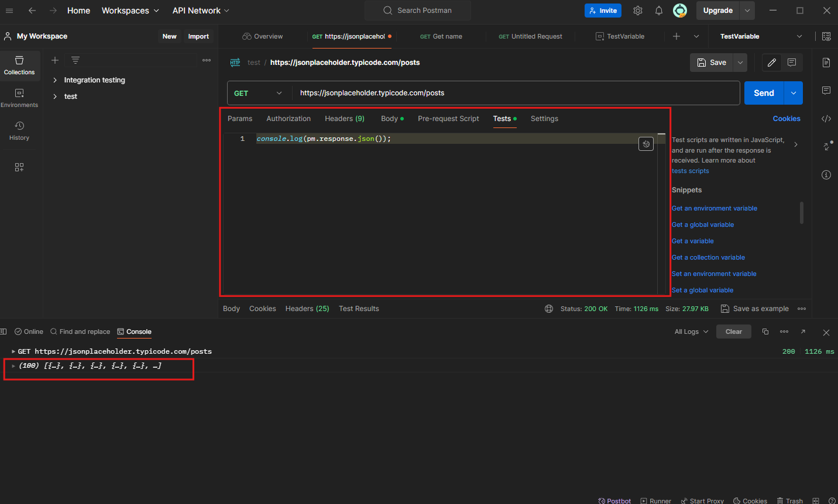The width and height of the screenshot is (838, 504).
Task: Pop out console in new window
Action: [x=803, y=332]
